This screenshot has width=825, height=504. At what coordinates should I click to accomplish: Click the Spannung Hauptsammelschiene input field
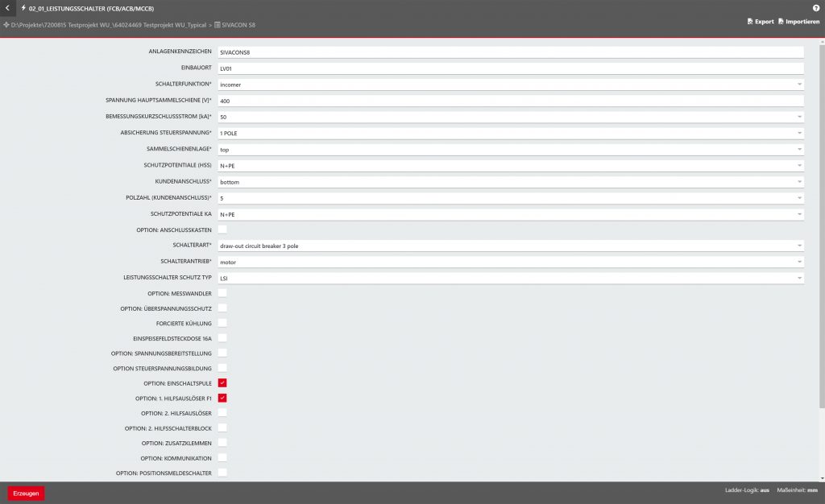point(511,101)
